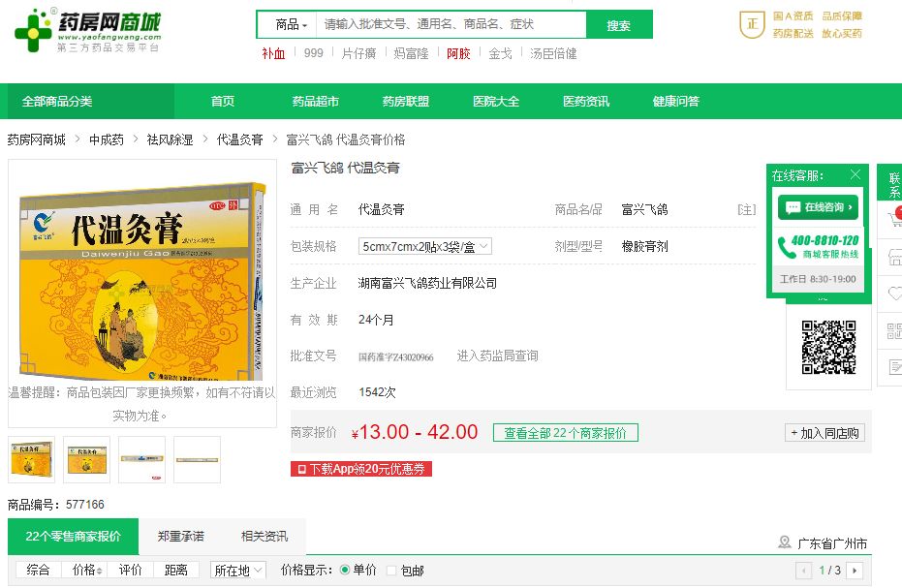Open the shopping cart sidebar icon
Screen dimensions: 902x588
pyautogui.click(x=894, y=219)
